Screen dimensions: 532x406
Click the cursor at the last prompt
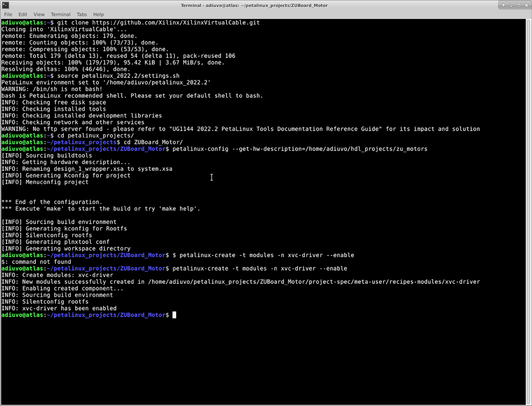click(x=174, y=315)
